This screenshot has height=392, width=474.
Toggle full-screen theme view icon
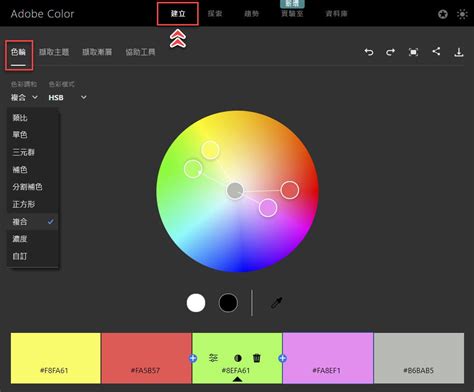(413, 52)
